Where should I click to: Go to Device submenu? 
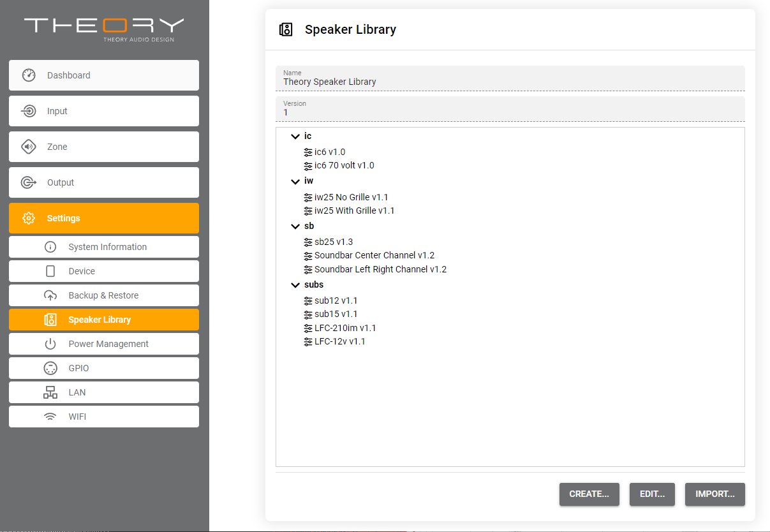tap(104, 271)
